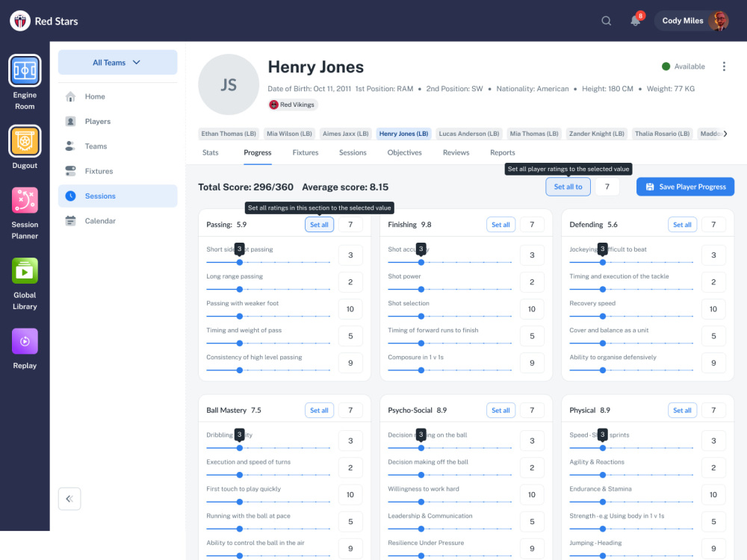The image size is (747, 560).
Task: Open the Replay module icon
Action: 25,341
